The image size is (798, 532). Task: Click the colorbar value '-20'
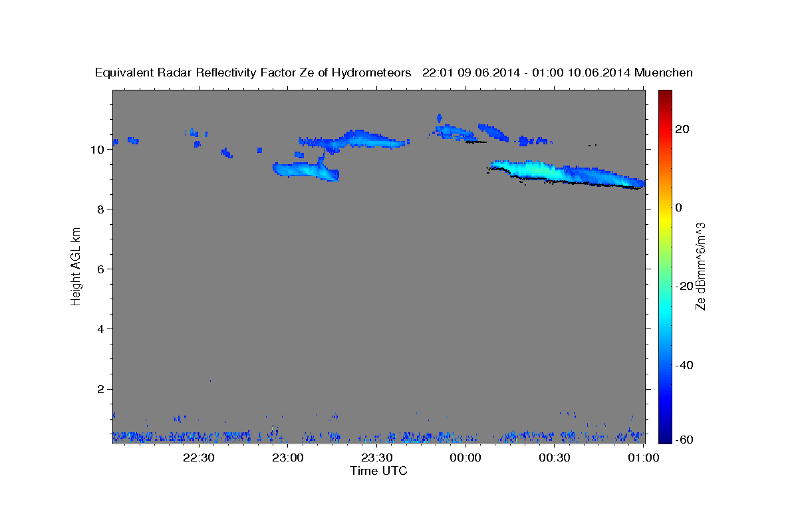click(684, 286)
